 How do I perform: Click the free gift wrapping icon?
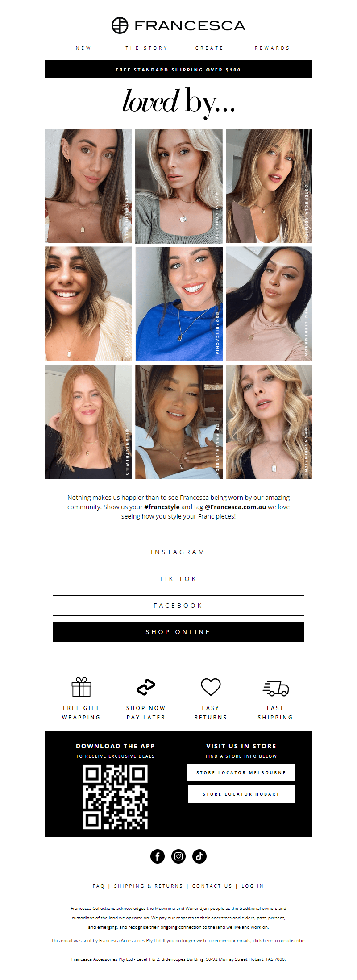pyautogui.click(x=81, y=687)
